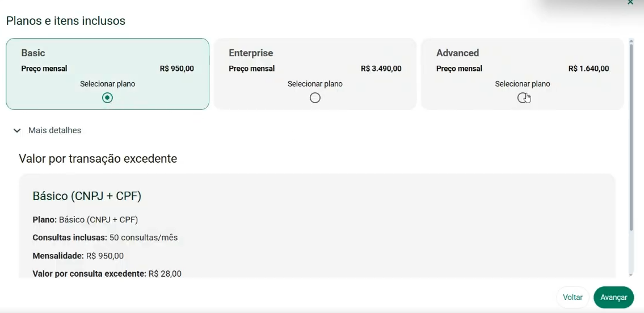Image resolution: width=644 pixels, height=313 pixels.
Task: Click the scrollbar up arrow
Action: [632, 41]
